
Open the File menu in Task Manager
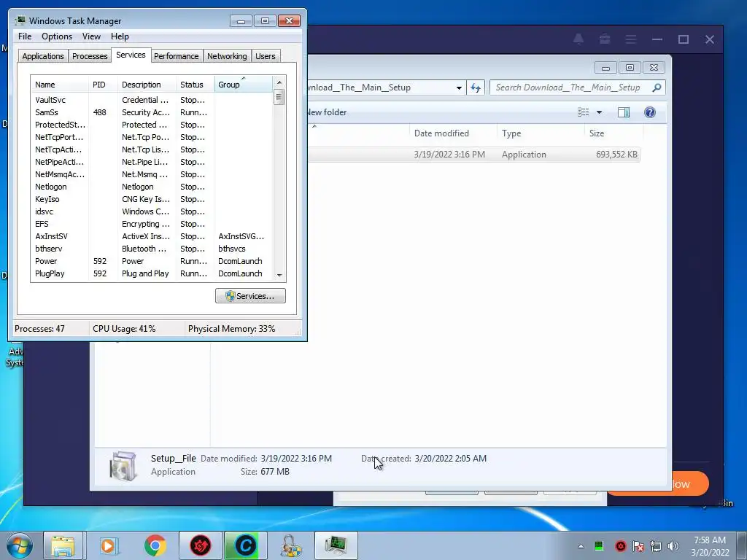(x=25, y=36)
